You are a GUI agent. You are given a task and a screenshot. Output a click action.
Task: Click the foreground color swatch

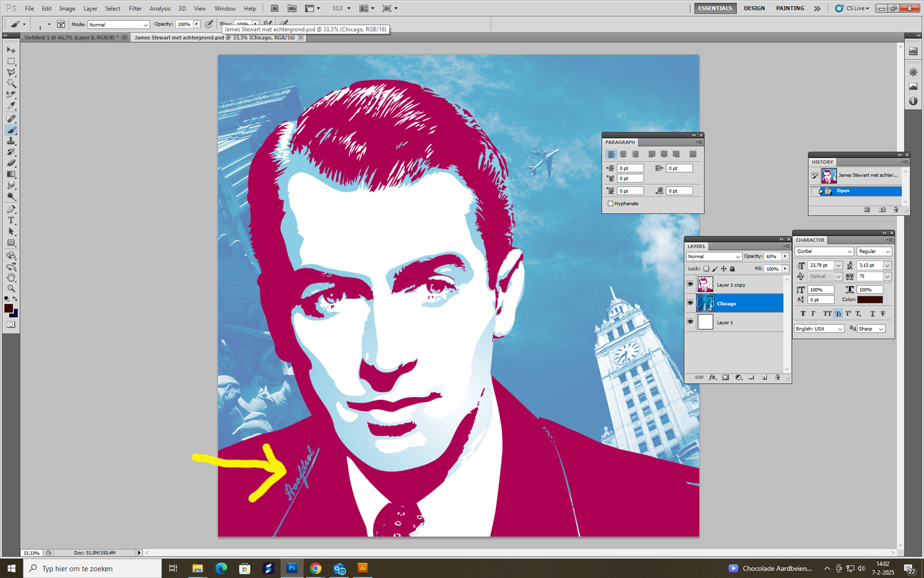tap(8, 308)
